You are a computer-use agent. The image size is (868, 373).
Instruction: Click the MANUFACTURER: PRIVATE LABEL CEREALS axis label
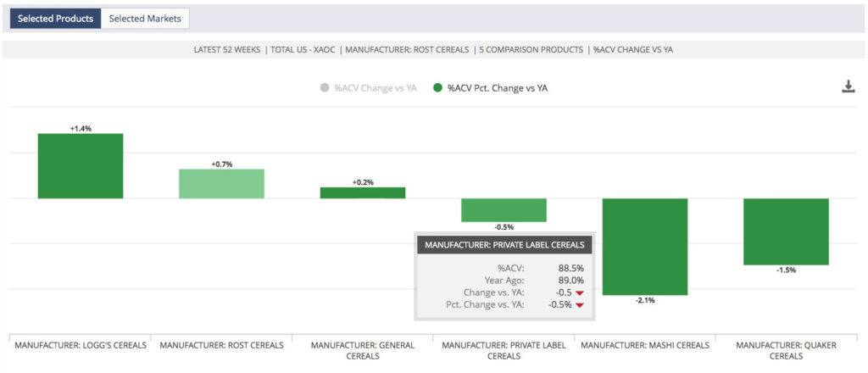(504, 351)
